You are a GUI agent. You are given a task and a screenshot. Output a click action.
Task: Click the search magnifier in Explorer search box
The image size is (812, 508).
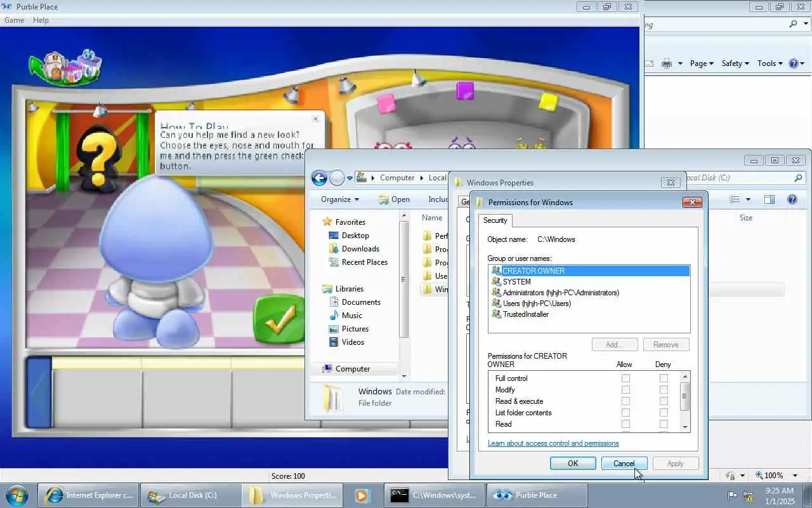798,178
